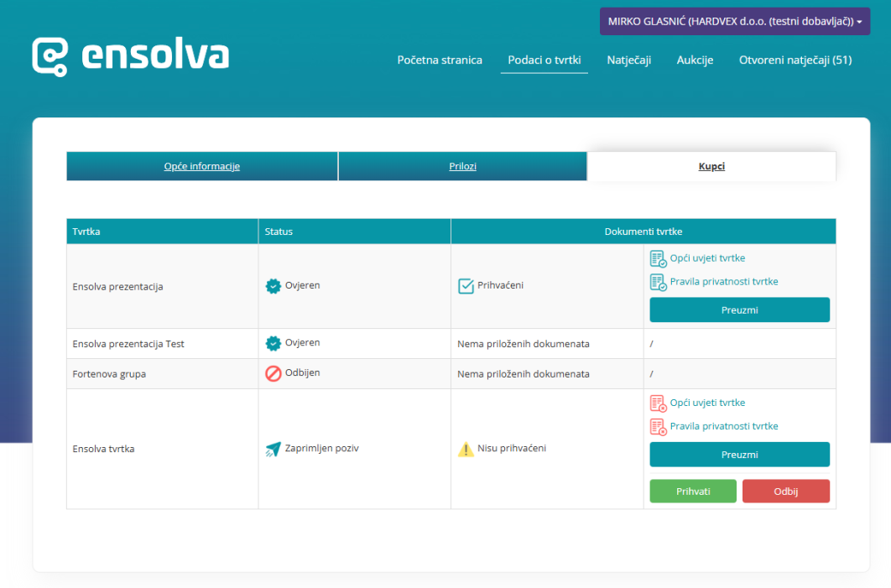Switch to the Opće informacije tab
This screenshot has height=588, width=891.
[x=201, y=166]
